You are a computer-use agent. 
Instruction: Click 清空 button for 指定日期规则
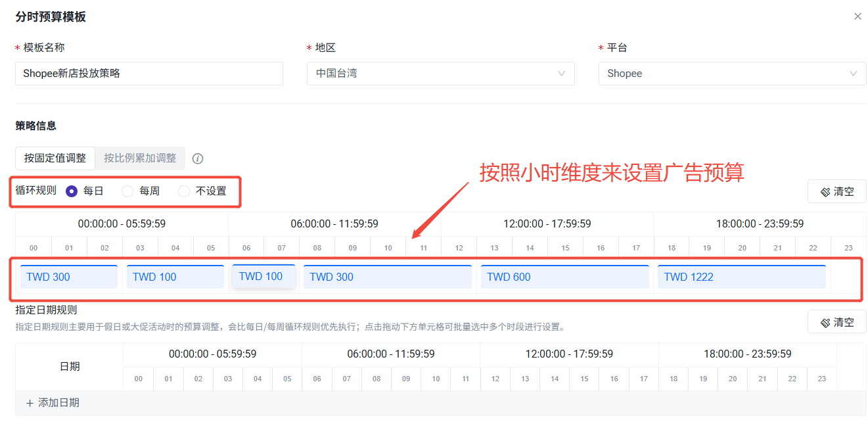[836, 322]
